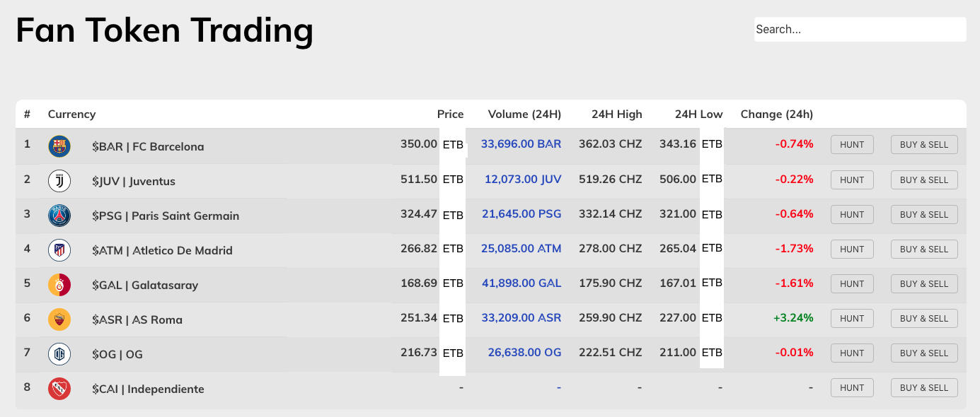Click the Price column header
Image resolution: width=980 pixels, height=417 pixels.
(x=451, y=114)
